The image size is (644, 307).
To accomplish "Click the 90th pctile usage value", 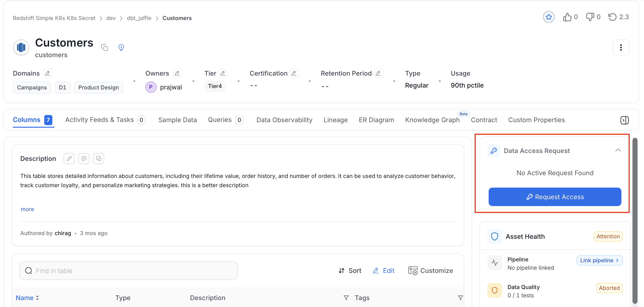I will pyautogui.click(x=467, y=86).
